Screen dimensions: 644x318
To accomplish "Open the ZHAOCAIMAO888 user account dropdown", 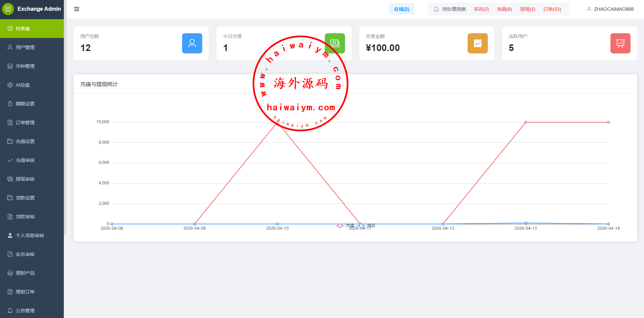I will [x=610, y=9].
